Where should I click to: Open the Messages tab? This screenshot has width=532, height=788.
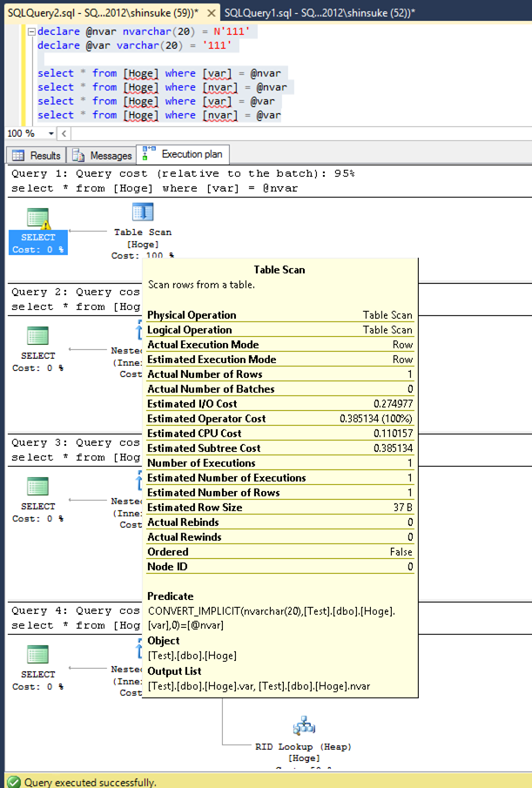[x=102, y=155]
